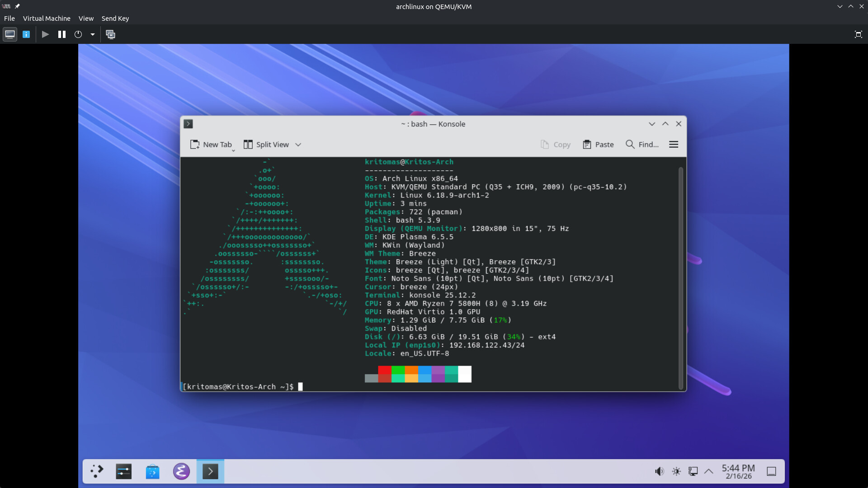The height and width of the screenshot is (488, 868).
Task: Expand the Split View dropdown chevron
Action: pyautogui.click(x=298, y=145)
